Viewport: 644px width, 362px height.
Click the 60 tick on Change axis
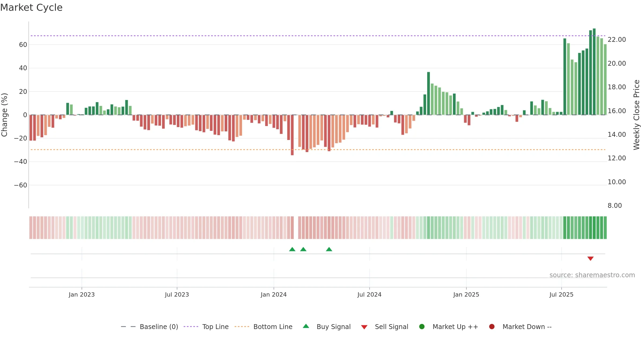click(x=23, y=45)
